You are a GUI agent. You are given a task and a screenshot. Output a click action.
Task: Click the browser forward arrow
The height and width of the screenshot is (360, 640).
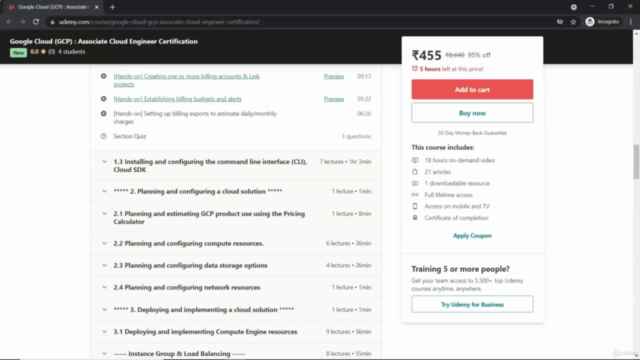tap(22, 22)
